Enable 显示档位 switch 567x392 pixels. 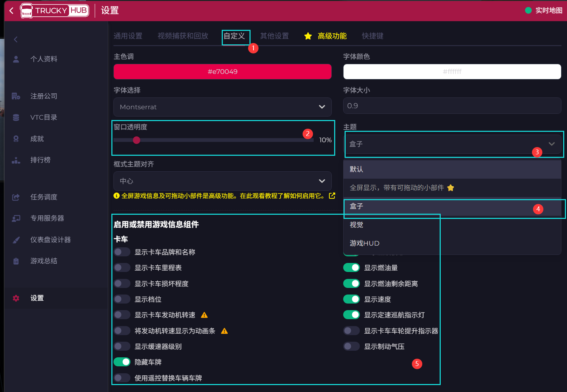pos(122,299)
